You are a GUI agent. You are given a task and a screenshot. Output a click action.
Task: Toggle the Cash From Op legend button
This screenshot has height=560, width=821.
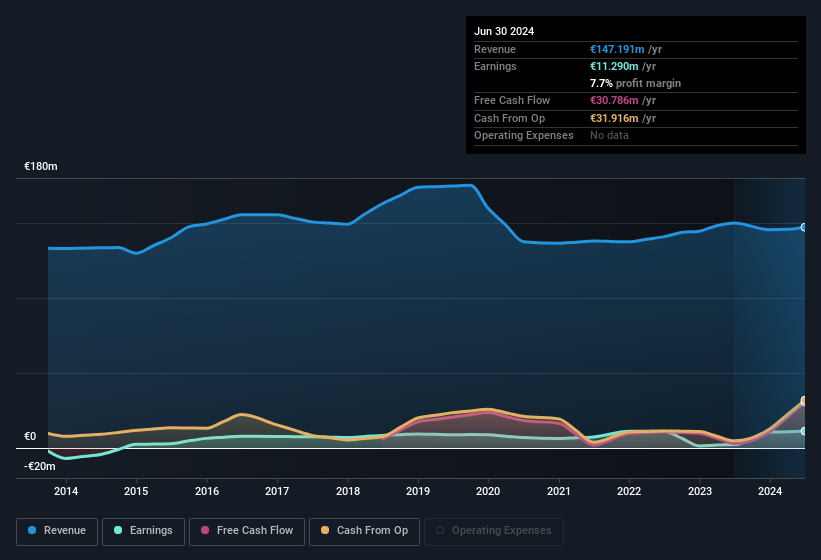[x=364, y=531]
